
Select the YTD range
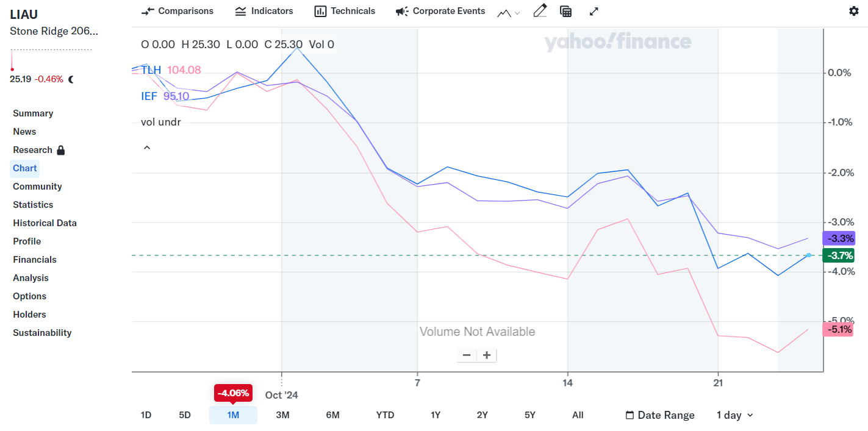(x=385, y=415)
